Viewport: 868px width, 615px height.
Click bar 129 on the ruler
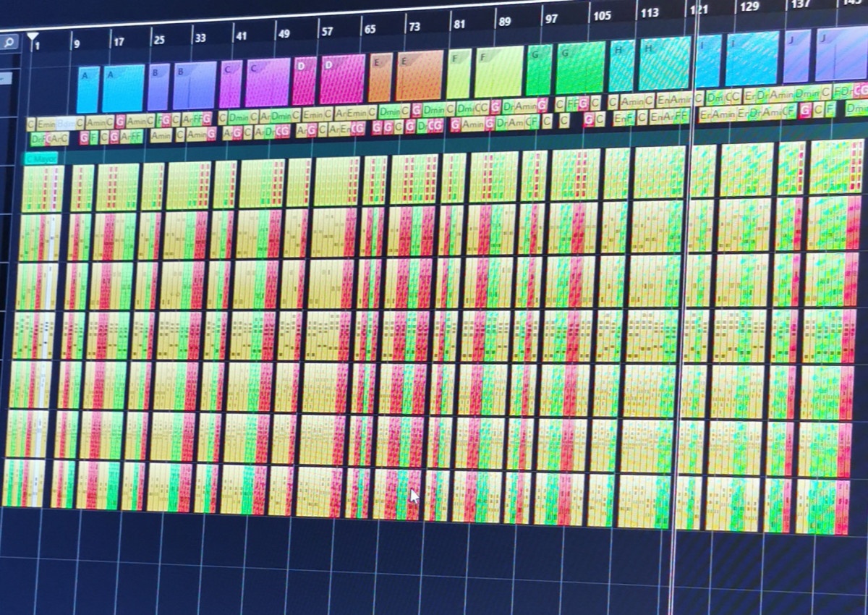pos(749,7)
